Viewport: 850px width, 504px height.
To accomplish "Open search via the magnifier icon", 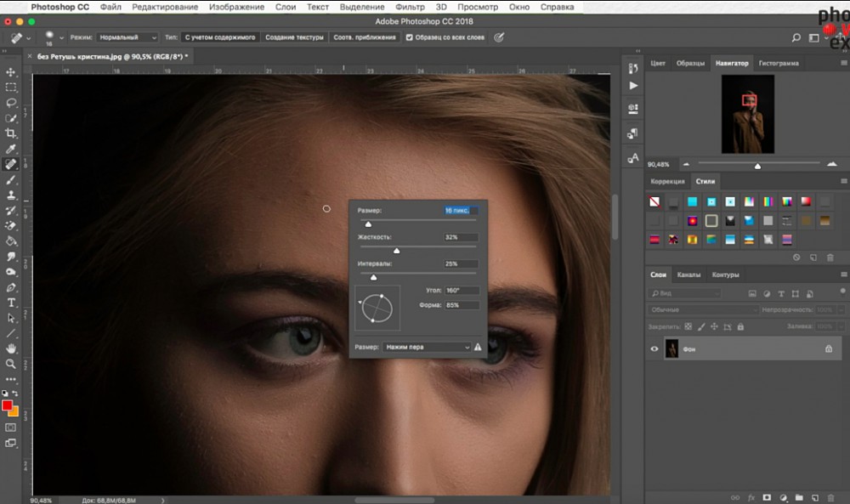I will [796, 37].
